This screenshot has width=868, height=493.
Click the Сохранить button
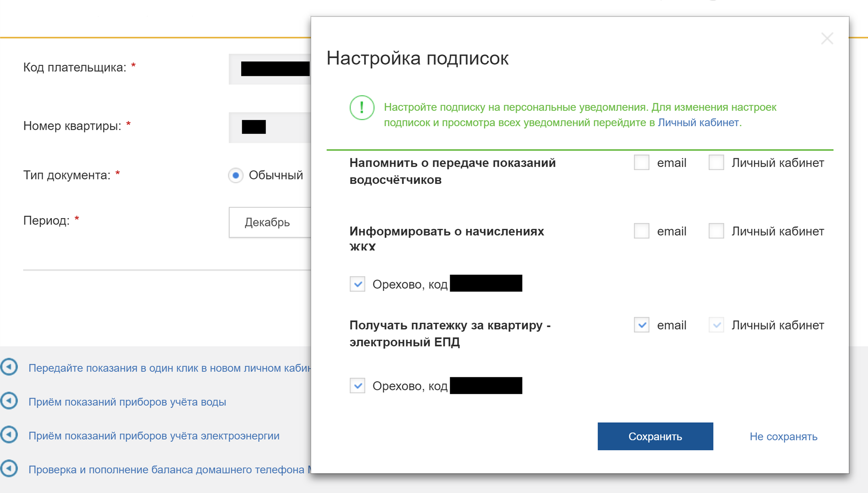tap(655, 436)
